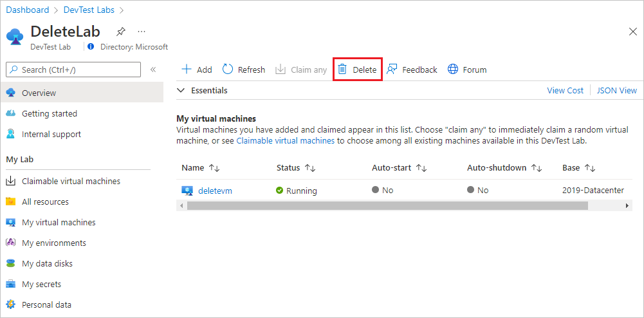Collapse the Essentials section

(181, 91)
